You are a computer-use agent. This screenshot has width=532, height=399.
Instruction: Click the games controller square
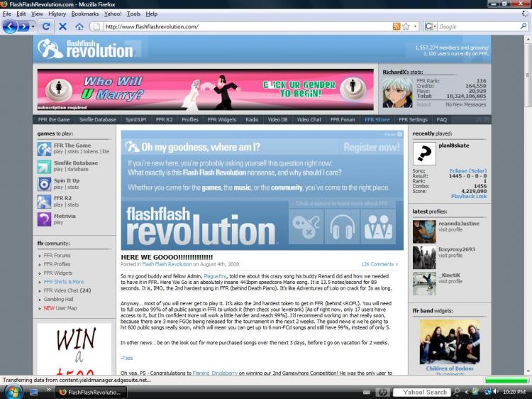(306, 227)
